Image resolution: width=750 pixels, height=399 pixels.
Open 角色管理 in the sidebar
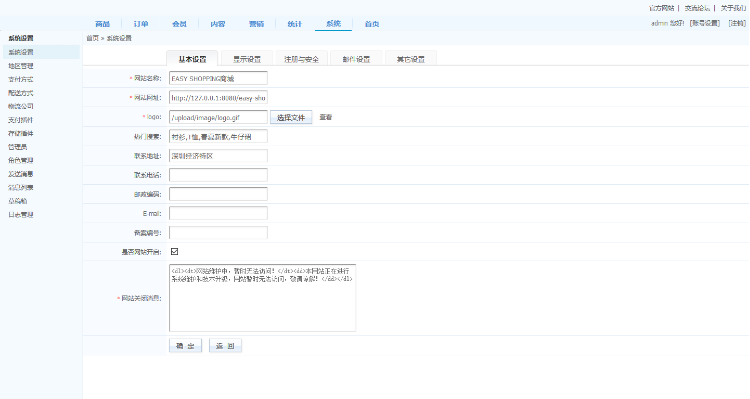21,160
